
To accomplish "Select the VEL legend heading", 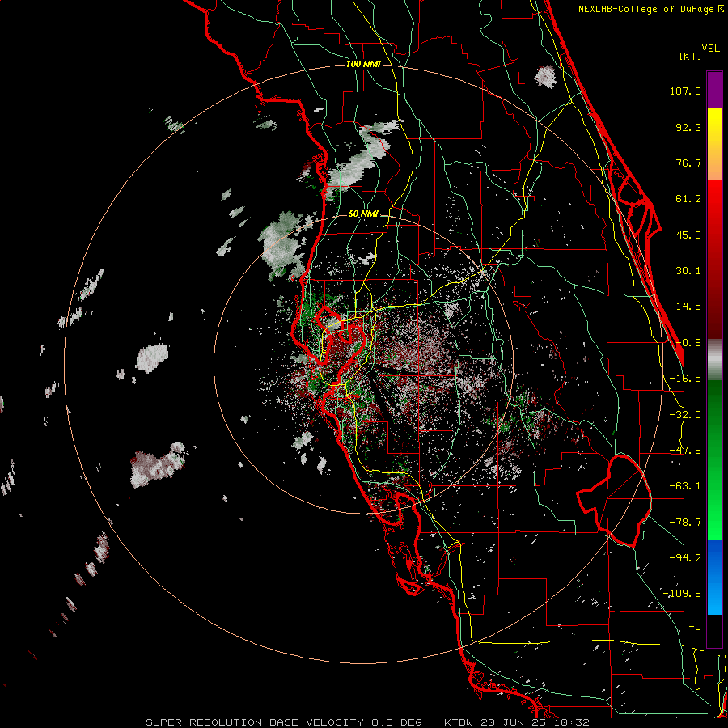I will tap(710, 49).
